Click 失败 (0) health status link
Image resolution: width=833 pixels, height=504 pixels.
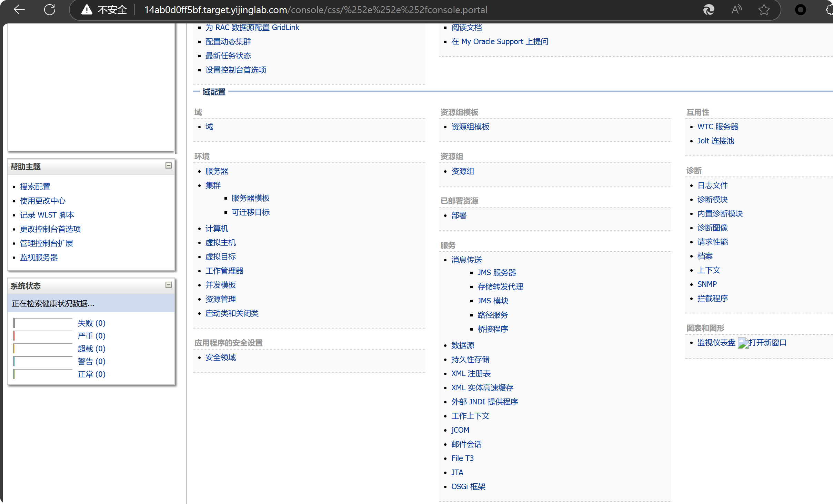click(91, 323)
